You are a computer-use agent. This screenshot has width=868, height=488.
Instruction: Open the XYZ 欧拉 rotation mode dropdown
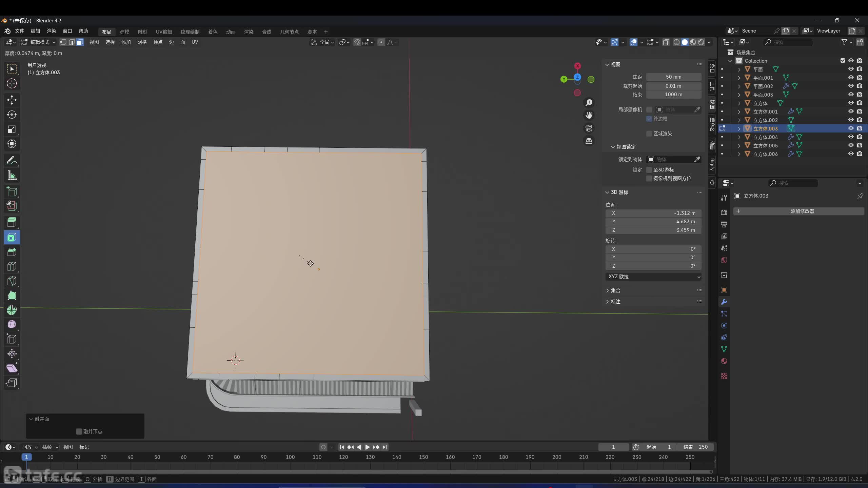click(653, 277)
